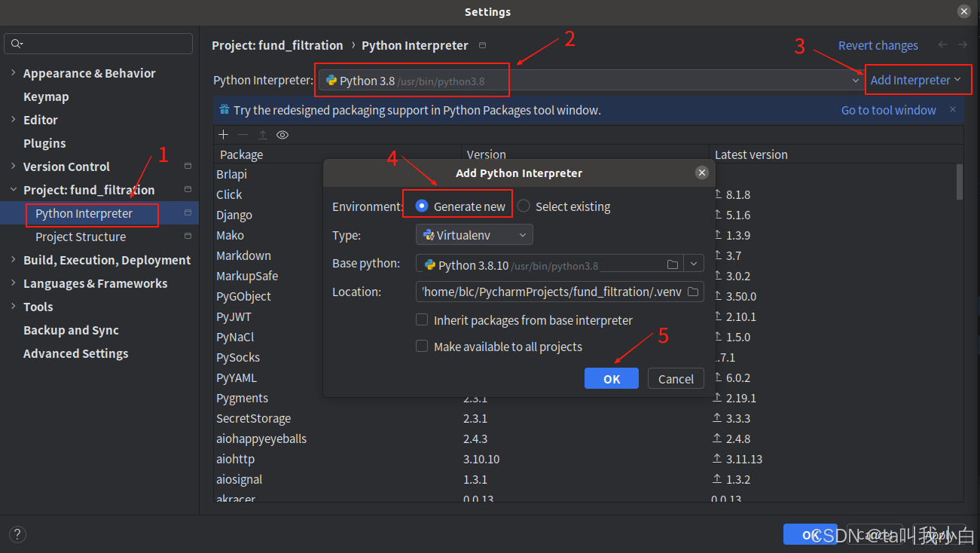Screen dimensions: 980x553
Task: Expand Appearance & Behavior settings
Action: (x=13, y=73)
